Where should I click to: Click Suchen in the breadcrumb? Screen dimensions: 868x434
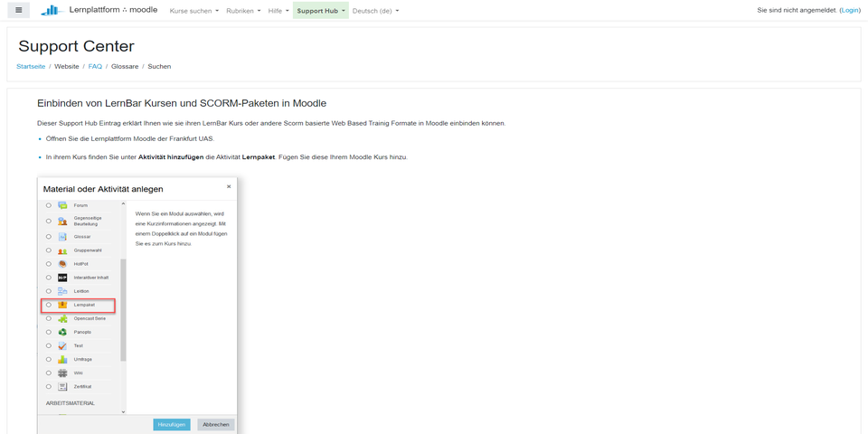pyautogui.click(x=159, y=66)
